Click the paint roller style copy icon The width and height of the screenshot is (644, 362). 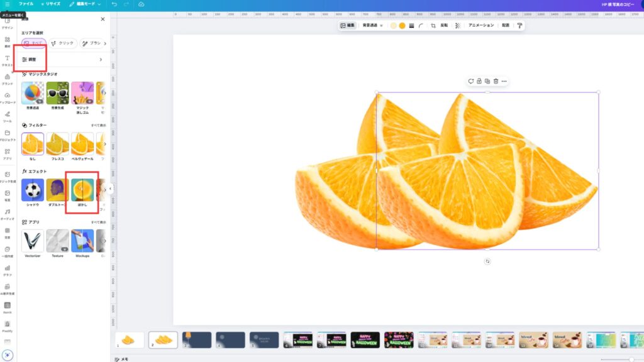tap(519, 26)
